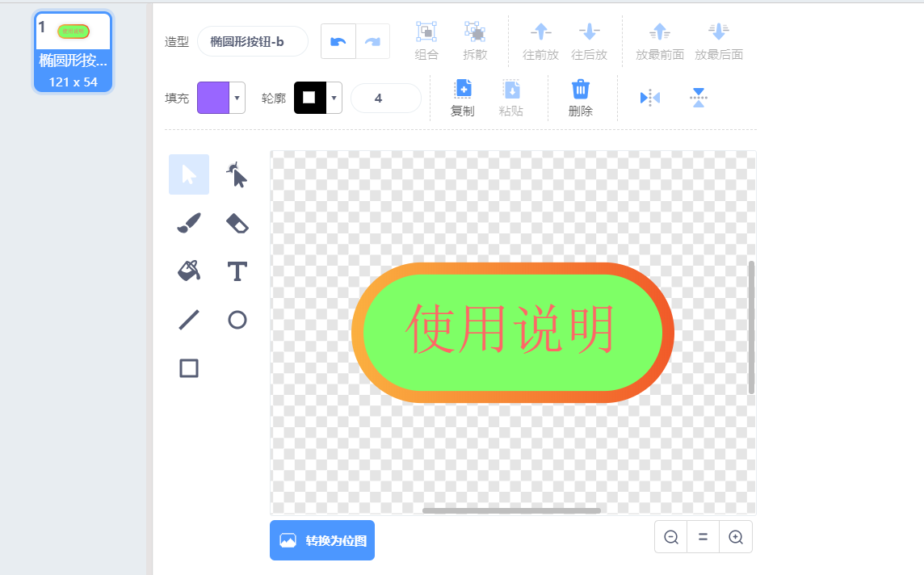Zoom in on the canvas
Viewport: 924px width, 575px height.
click(x=736, y=537)
